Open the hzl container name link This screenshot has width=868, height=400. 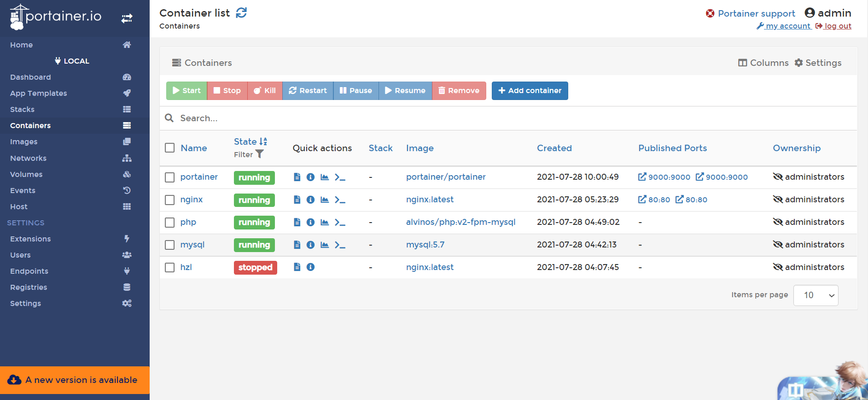(186, 267)
